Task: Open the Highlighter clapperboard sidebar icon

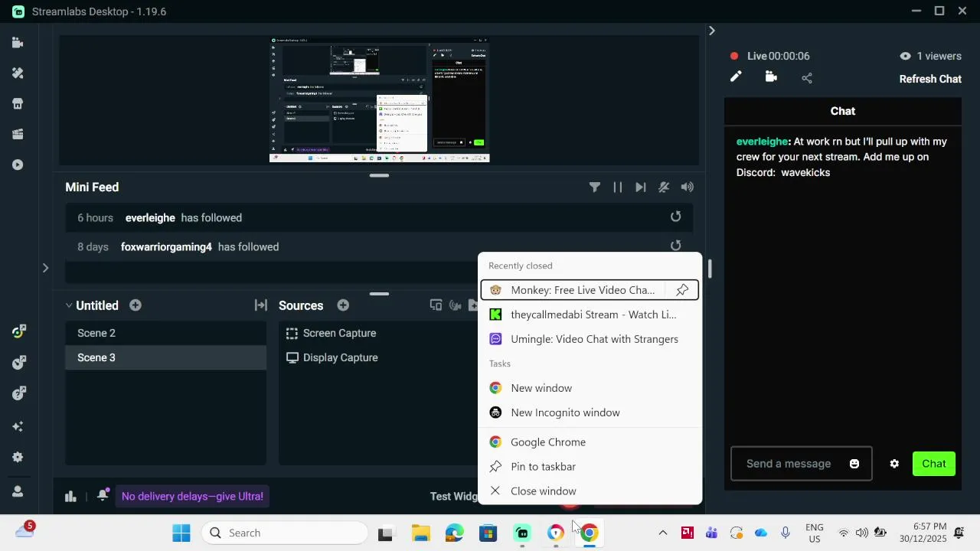Action: pos(18,135)
